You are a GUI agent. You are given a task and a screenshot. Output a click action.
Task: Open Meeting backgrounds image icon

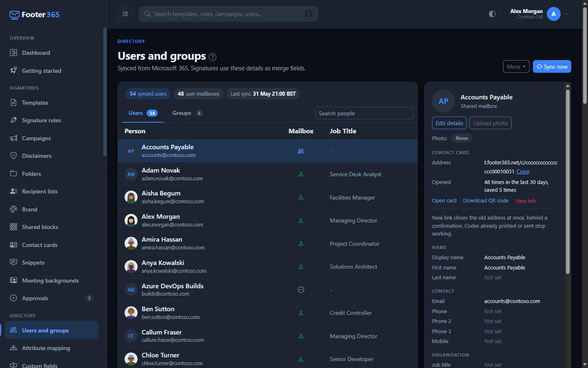[13, 280]
